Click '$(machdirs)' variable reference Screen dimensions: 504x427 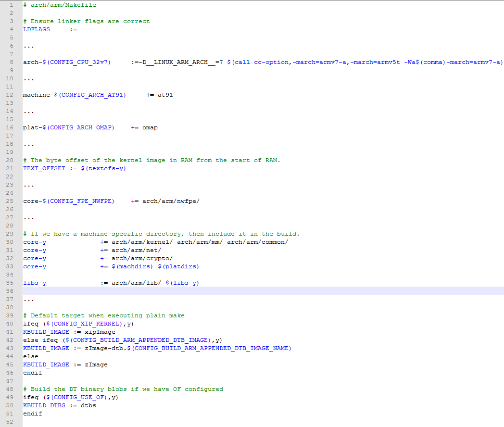[132, 266]
